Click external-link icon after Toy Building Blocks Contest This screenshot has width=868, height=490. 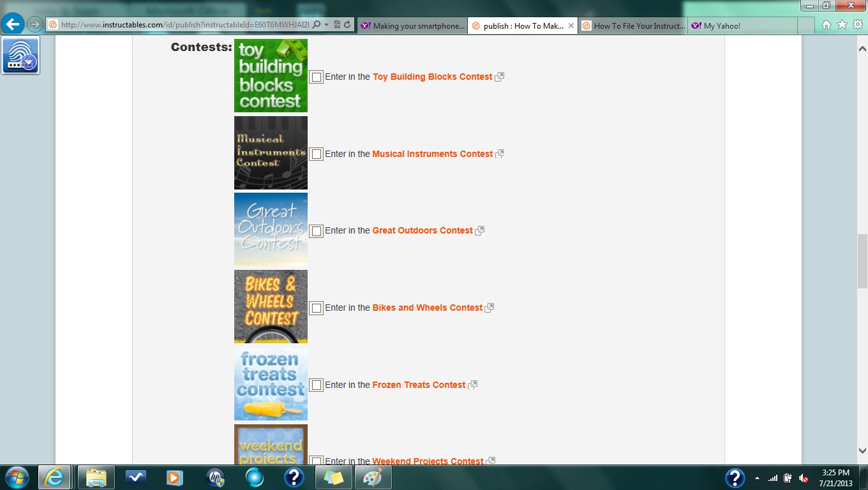coord(500,77)
